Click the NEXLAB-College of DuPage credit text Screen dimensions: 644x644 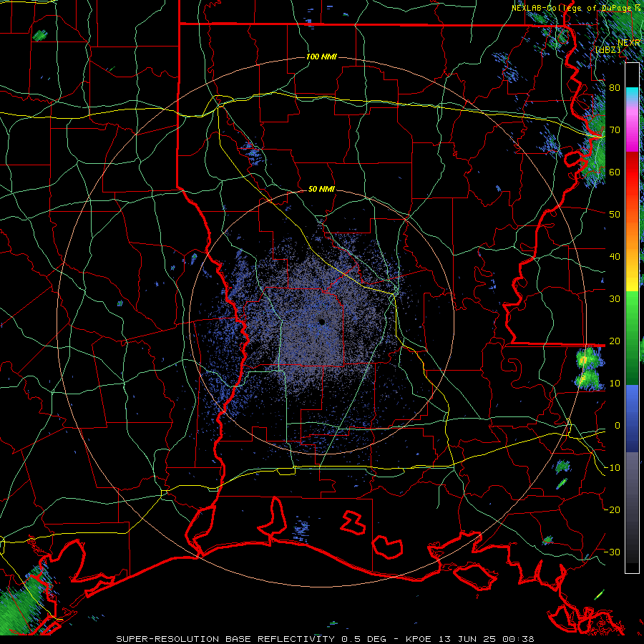pos(577,8)
